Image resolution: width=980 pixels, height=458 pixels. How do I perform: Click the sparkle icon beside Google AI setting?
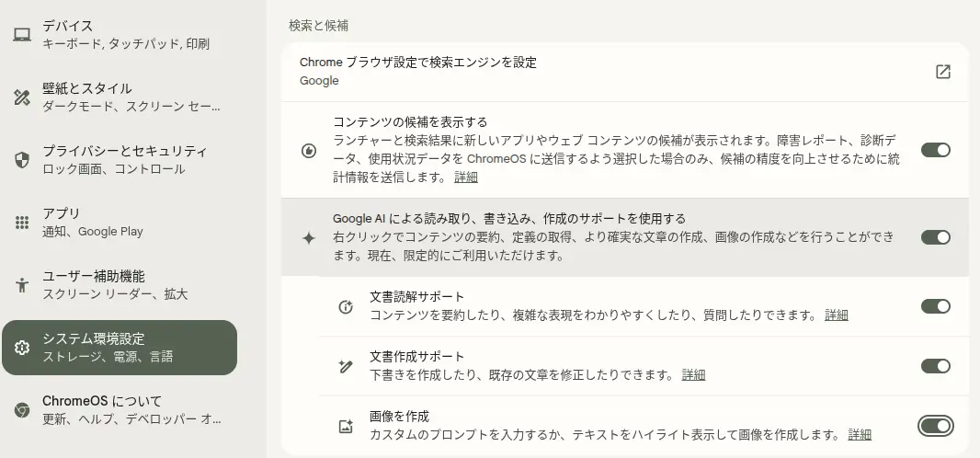309,237
